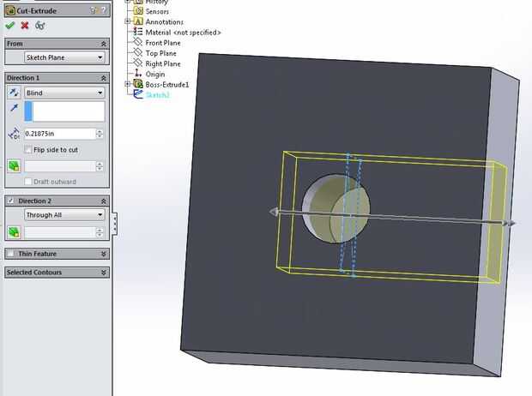Select Sketch2 in the feature tree

pyautogui.click(x=157, y=95)
